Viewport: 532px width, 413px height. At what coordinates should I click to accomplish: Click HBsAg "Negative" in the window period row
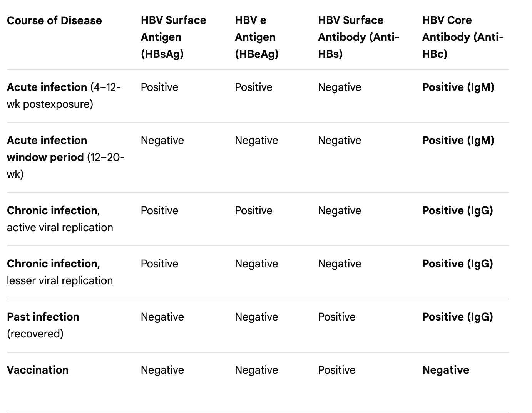162,140
